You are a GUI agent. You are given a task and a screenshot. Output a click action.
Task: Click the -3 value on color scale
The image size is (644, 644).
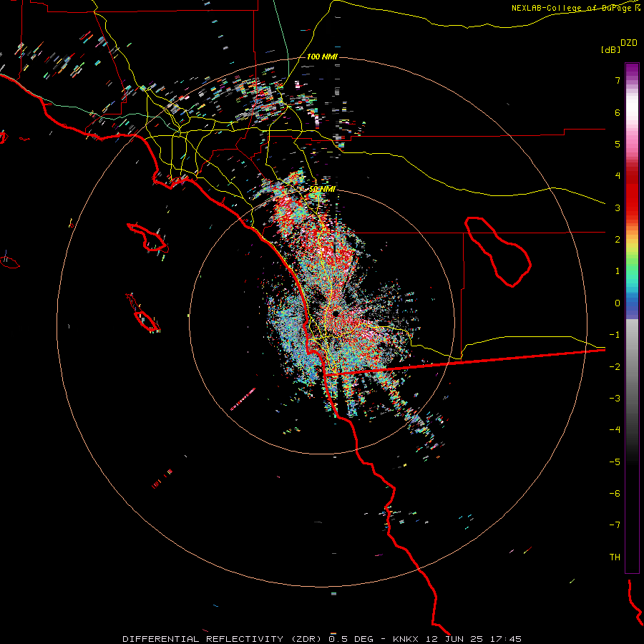point(615,399)
